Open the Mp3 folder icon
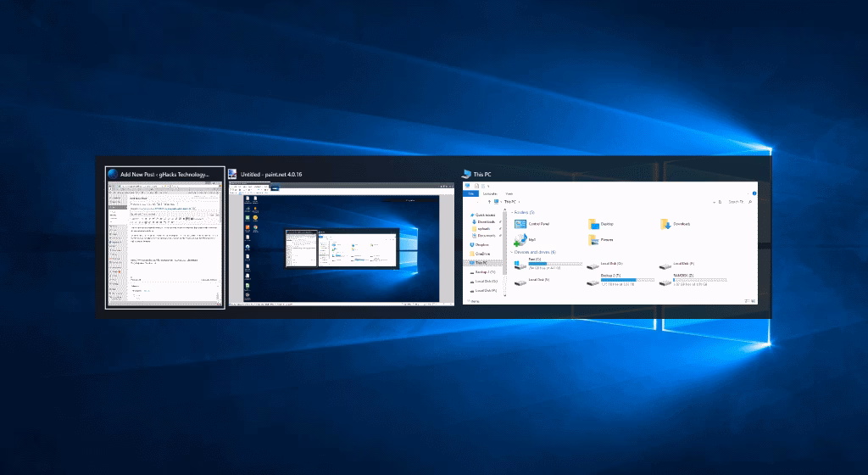868x475 pixels. 521,240
